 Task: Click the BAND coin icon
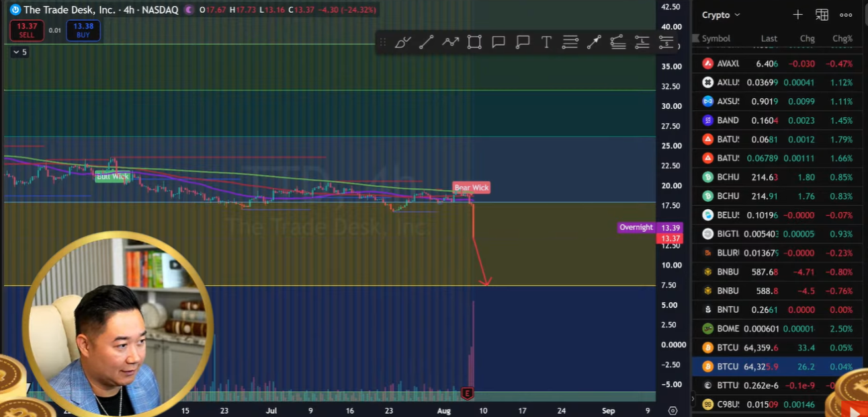point(707,120)
